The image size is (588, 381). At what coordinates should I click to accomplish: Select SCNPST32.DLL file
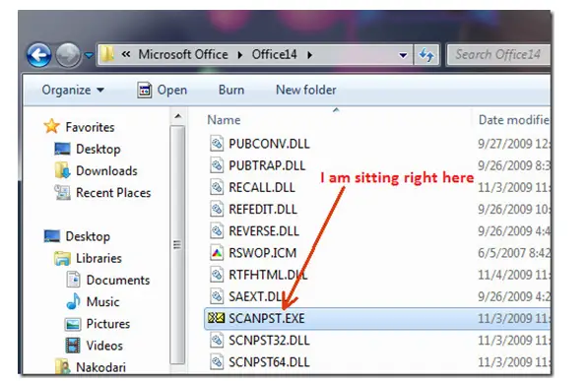coord(269,340)
